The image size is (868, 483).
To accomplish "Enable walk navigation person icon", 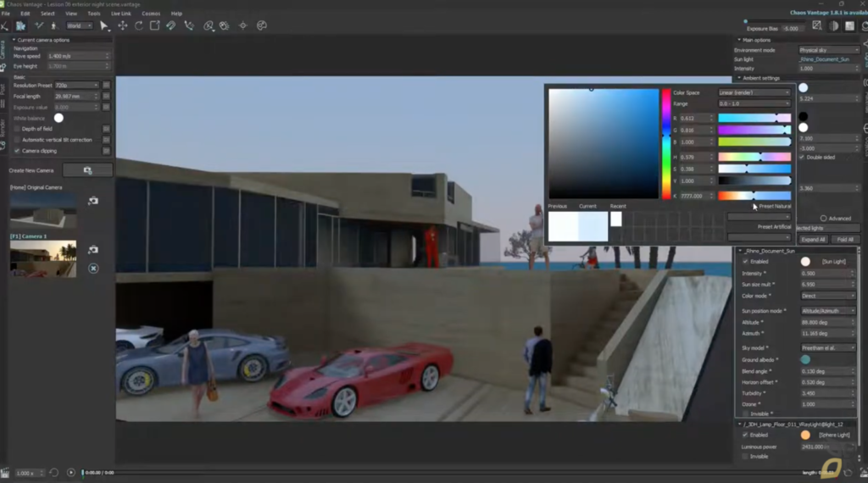I will 53,25.
